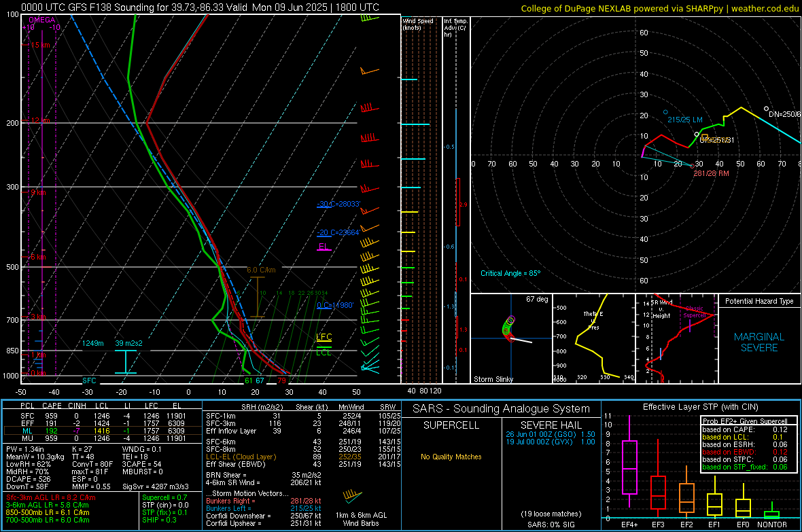Click the 67 deg slinky tilt value
802x532 pixels.
537,299
